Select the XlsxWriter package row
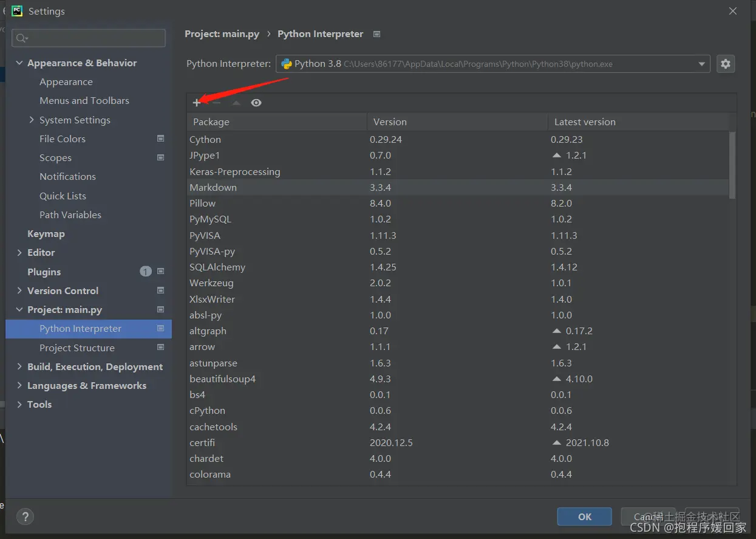 click(x=458, y=299)
